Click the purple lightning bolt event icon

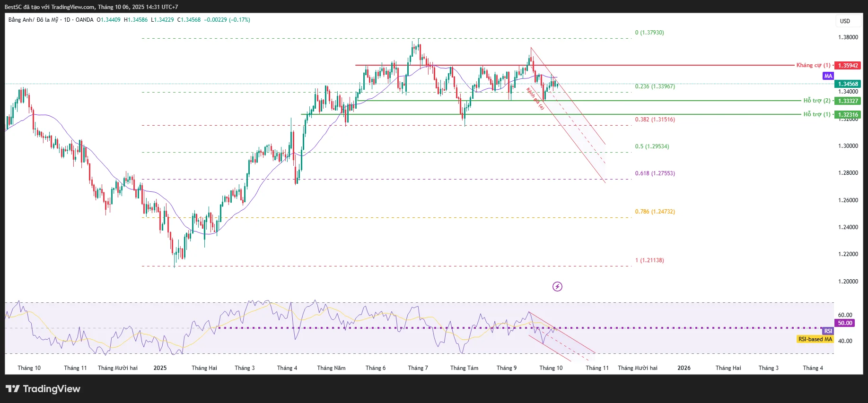click(x=557, y=286)
